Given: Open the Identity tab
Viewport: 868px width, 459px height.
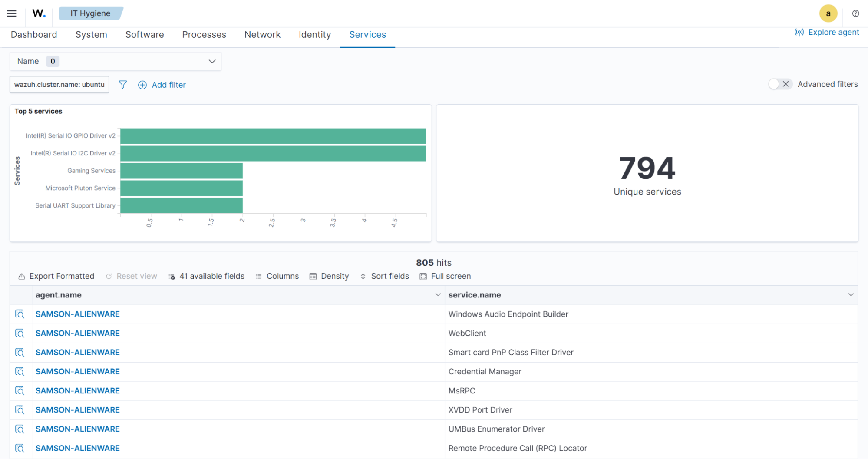Looking at the screenshot, I should pos(314,34).
